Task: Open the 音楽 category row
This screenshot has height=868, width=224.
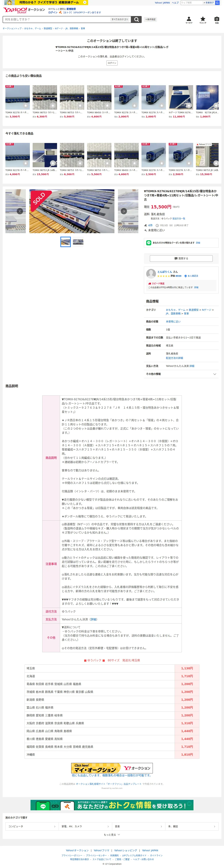Action: point(139,826)
